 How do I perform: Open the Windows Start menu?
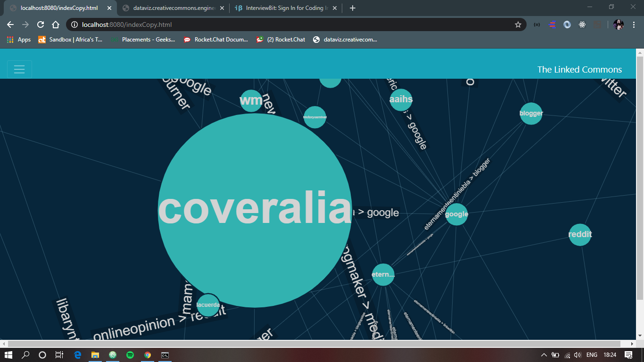click(9, 355)
